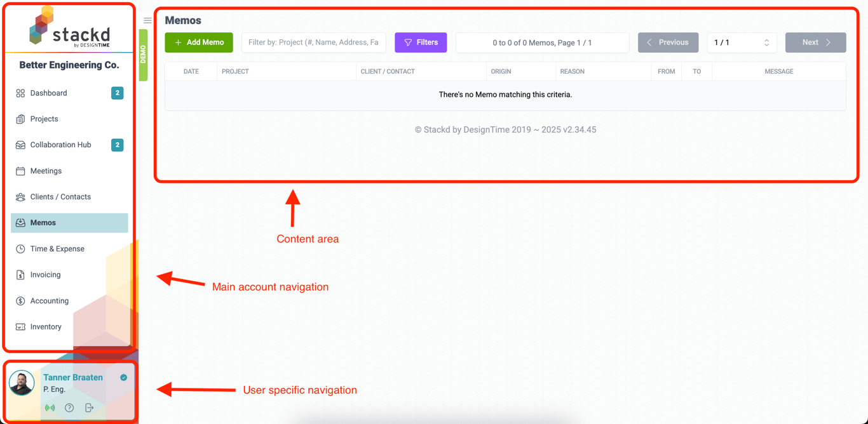Click the green Add Memo button

coord(199,43)
